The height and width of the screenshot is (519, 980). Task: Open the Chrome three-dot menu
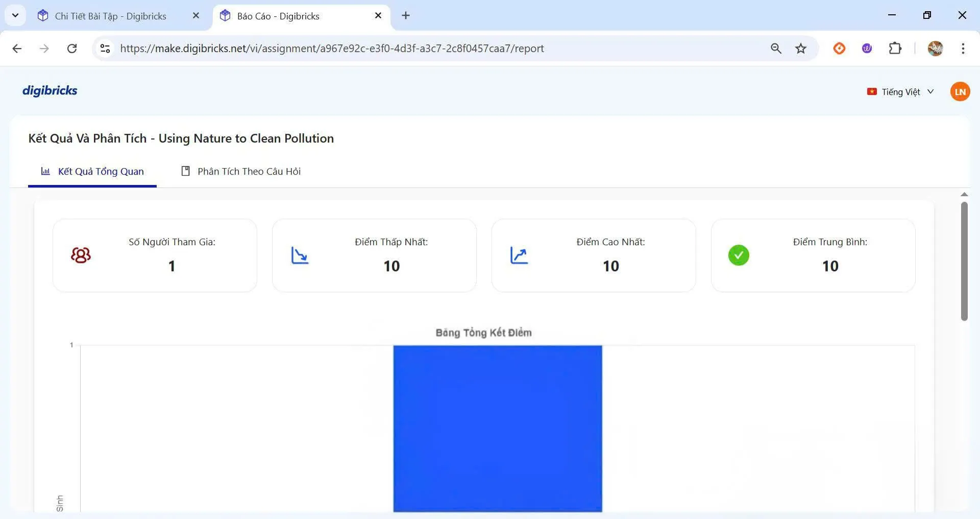pos(963,49)
